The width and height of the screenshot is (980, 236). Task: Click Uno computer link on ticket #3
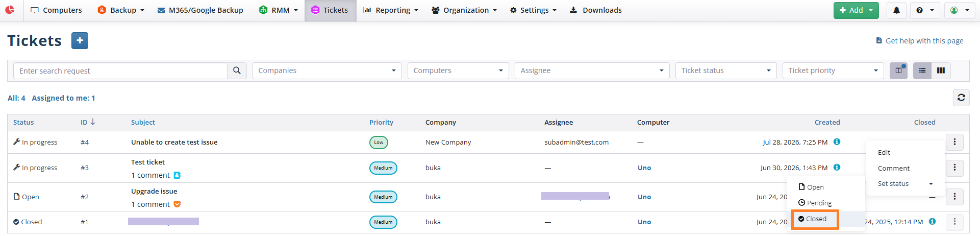coord(644,168)
